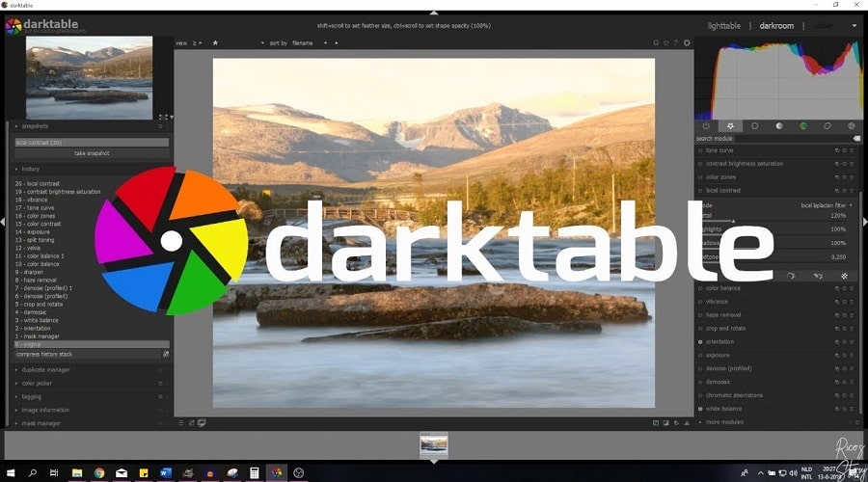
Task: Toggle the star overlay icon in top bar
Action: pos(665,42)
